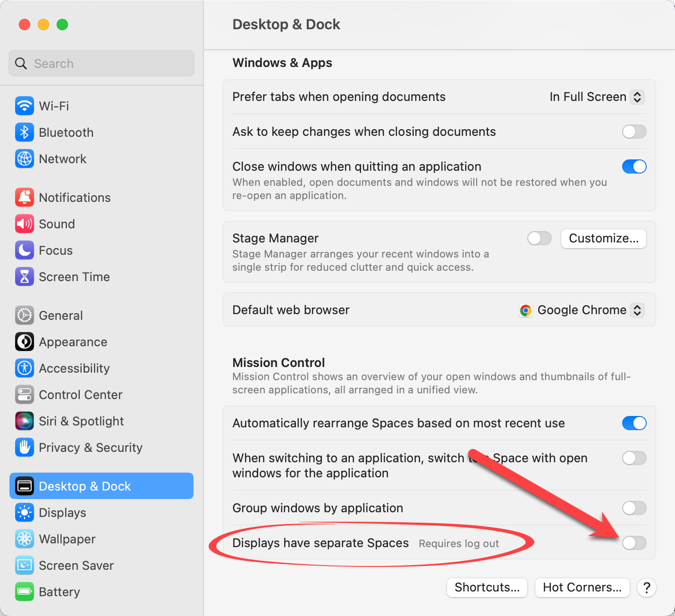The height and width of the screenshot is (616, 675).
Task: Open Hot Corners... settings
Action: coord(582,587)
